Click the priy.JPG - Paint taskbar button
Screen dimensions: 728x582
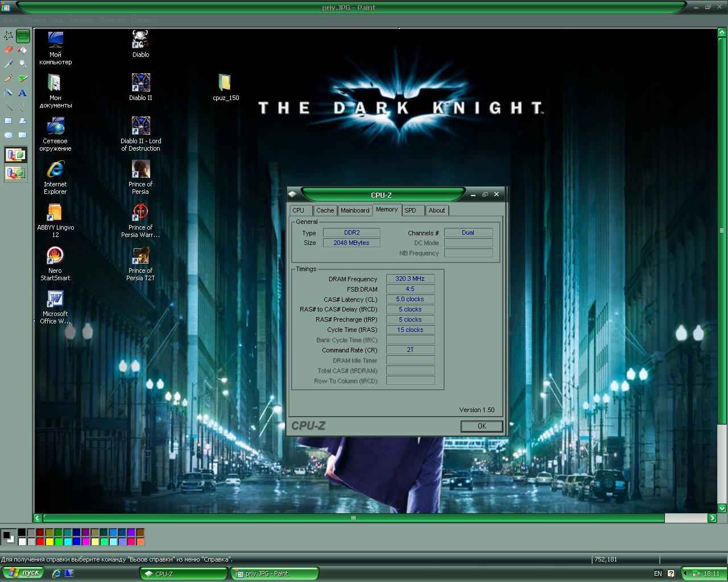point(275,573)
